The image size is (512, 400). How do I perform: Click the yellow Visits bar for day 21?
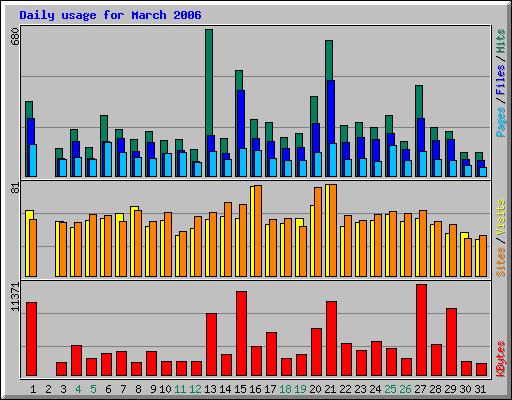(x=327, y=230)
